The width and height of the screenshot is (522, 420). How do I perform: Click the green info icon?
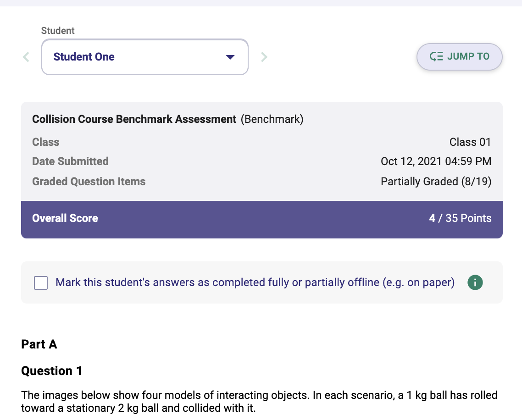[x=475, y=282]
